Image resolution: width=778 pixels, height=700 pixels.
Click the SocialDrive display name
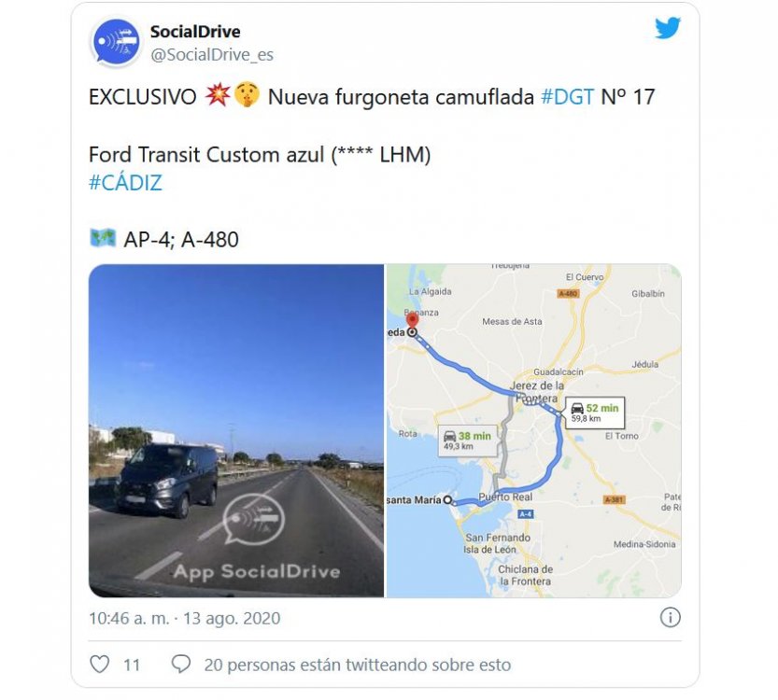point(195,32)
